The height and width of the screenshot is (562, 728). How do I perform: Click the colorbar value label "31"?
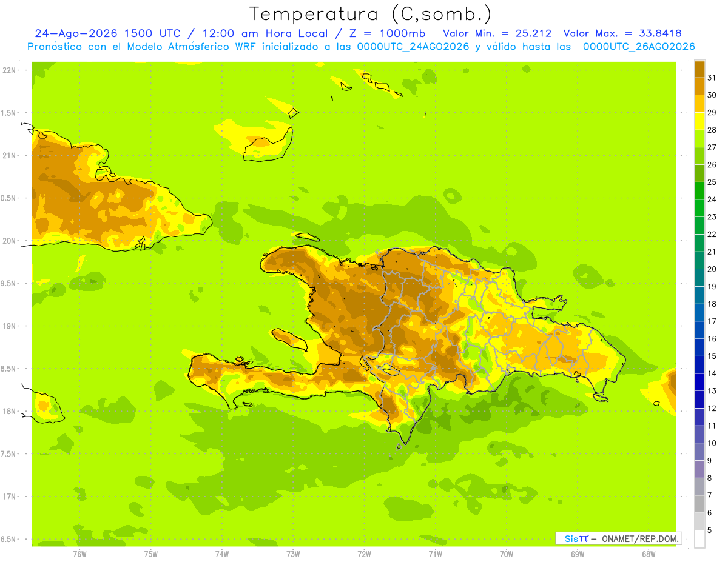[712, 78]
